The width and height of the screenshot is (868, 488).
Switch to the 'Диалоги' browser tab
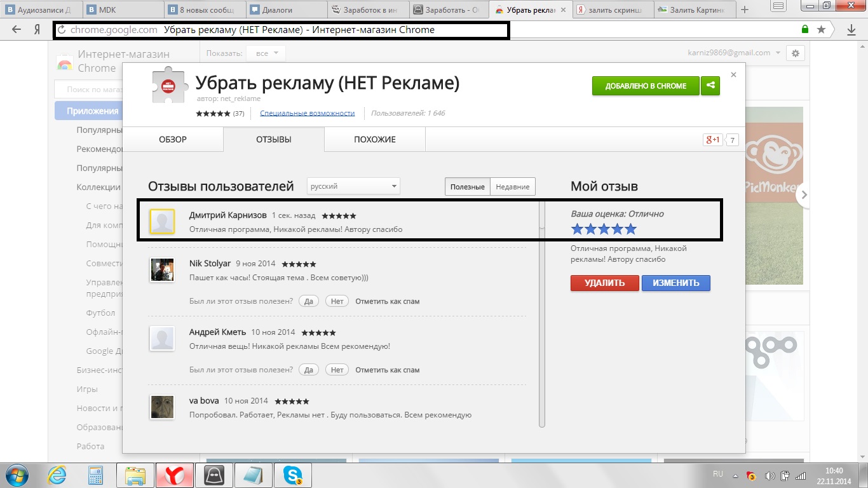click(287, 10)
